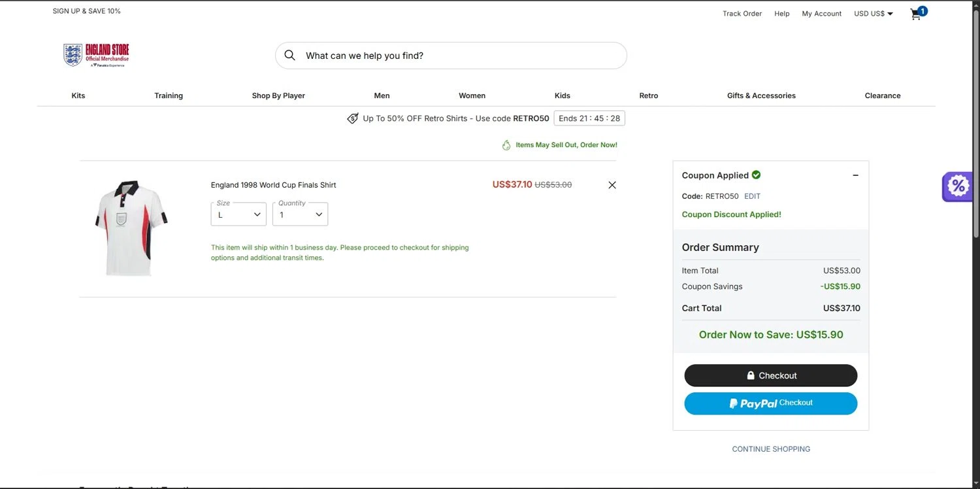Image resolution: width=980 pixels, height=489 pixels.
Task: Open Track Order link
Action: 742,14
